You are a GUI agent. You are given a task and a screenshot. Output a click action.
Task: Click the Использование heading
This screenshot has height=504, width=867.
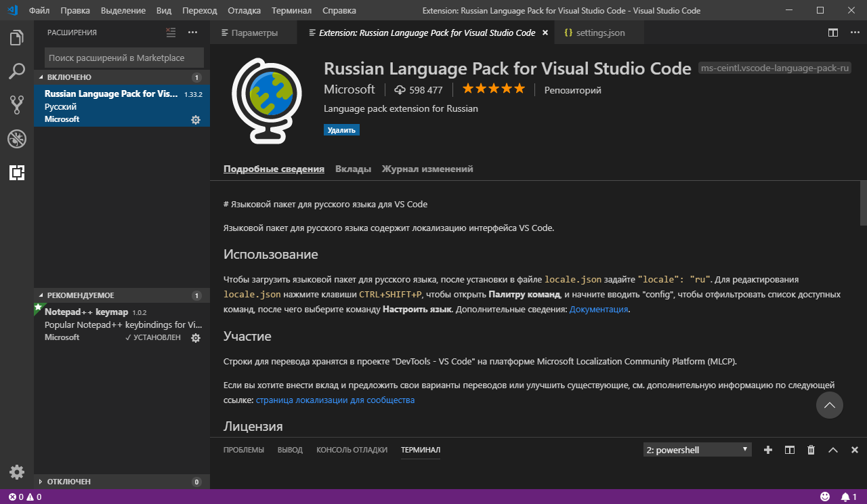click(271, 255)
